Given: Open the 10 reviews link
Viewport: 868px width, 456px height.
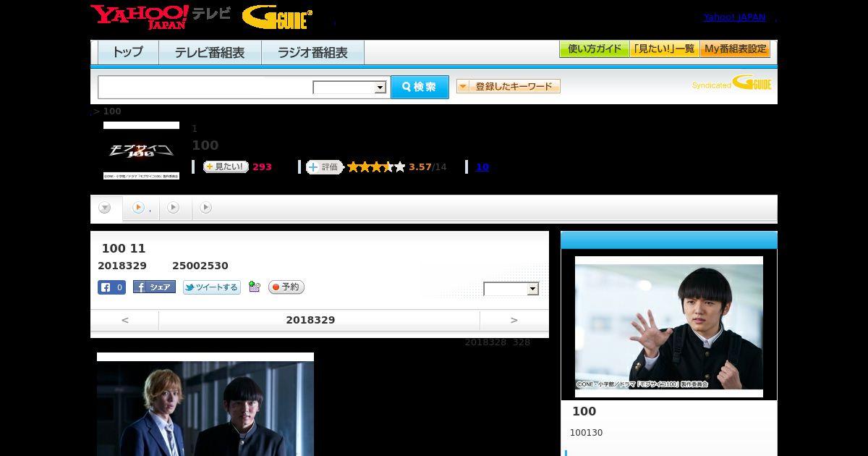Looking at the screenshot, I should [482, 167].
